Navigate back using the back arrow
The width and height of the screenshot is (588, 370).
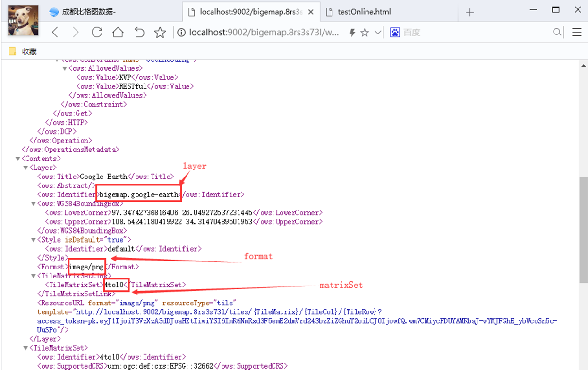pyautogui.click(x=55, y=32)
